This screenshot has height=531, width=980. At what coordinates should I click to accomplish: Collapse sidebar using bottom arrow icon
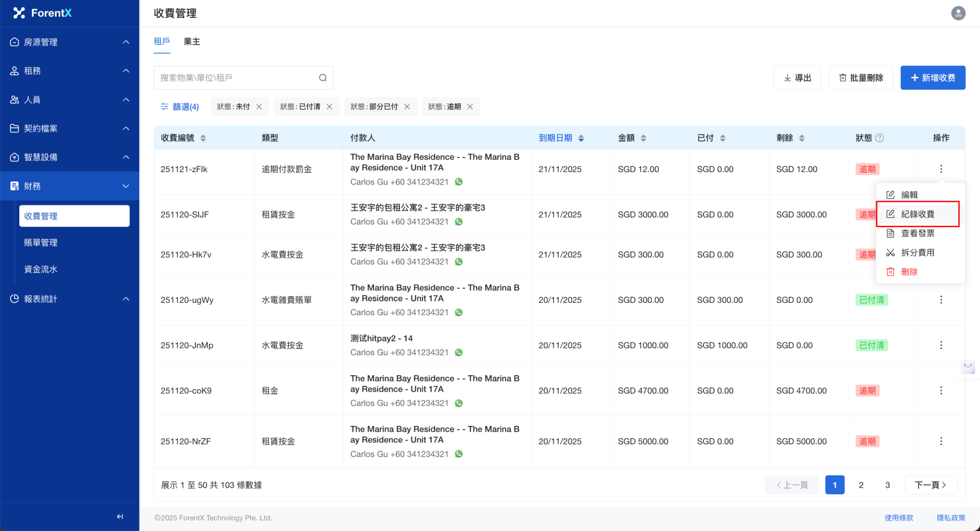120,516
